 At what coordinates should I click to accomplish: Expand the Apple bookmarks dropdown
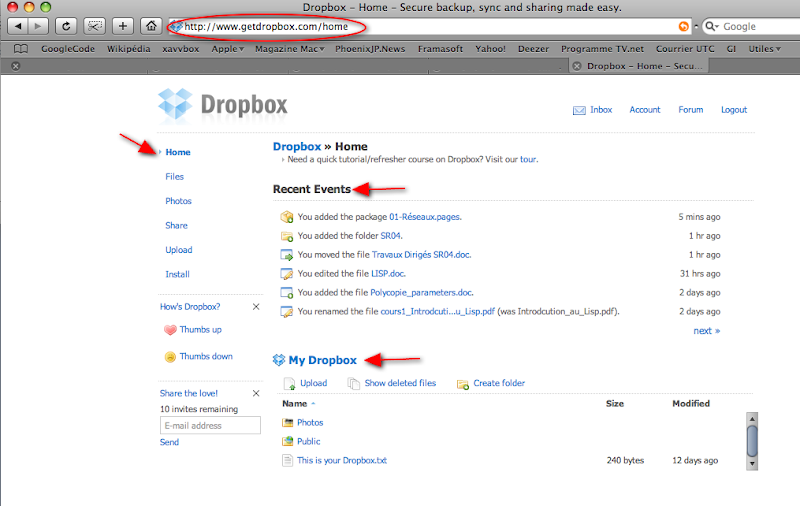click(228, 49)
